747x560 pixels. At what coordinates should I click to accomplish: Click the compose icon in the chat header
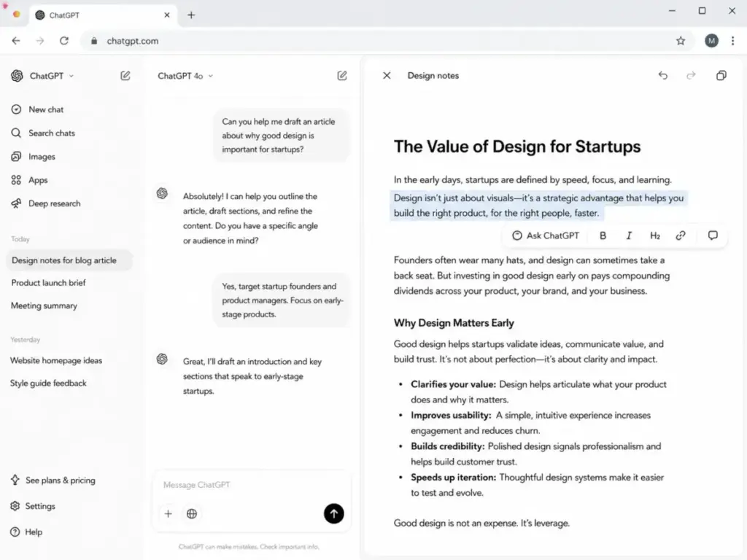coord(342,76)
